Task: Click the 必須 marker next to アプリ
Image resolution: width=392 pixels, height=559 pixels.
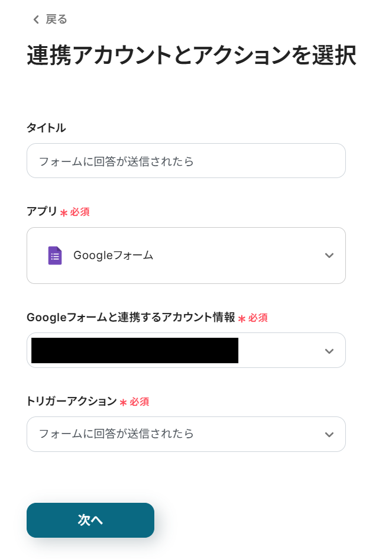Action: coord(80,212)
